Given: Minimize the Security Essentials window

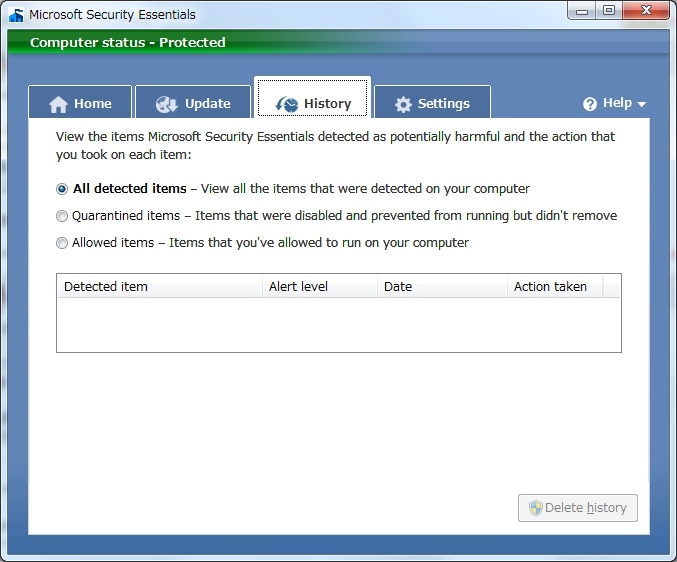Looking at the screenshot, I should 582,11.
